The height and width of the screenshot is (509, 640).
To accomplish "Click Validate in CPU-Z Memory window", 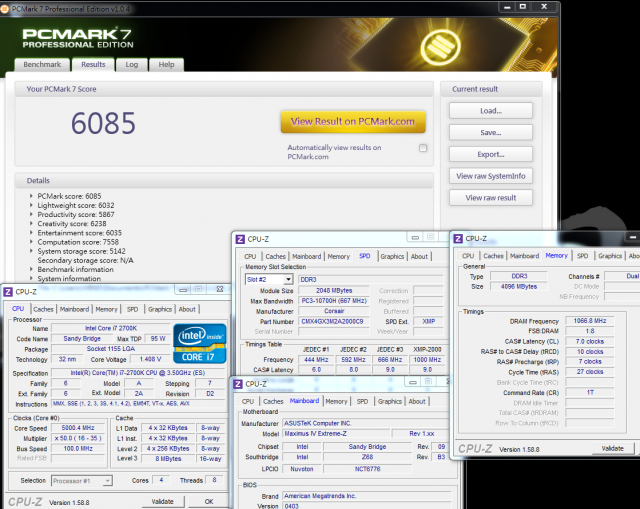I will (x=613, y=448).
